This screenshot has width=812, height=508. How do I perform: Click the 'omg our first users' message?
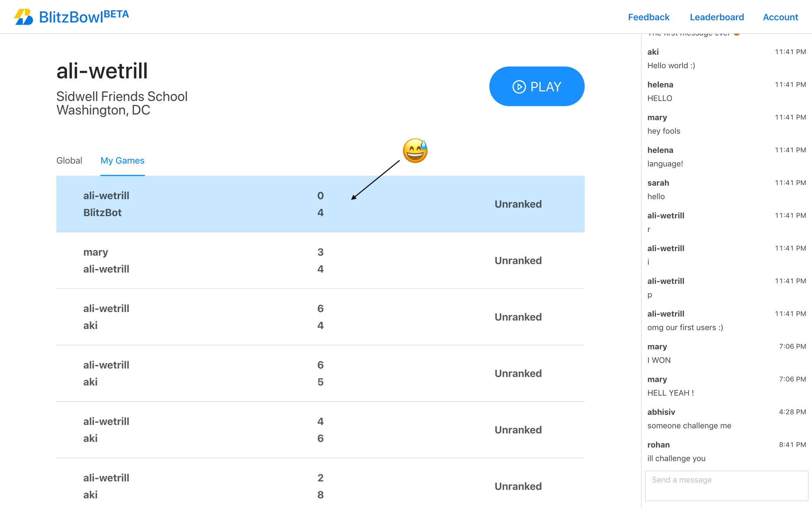click(685, 328)
